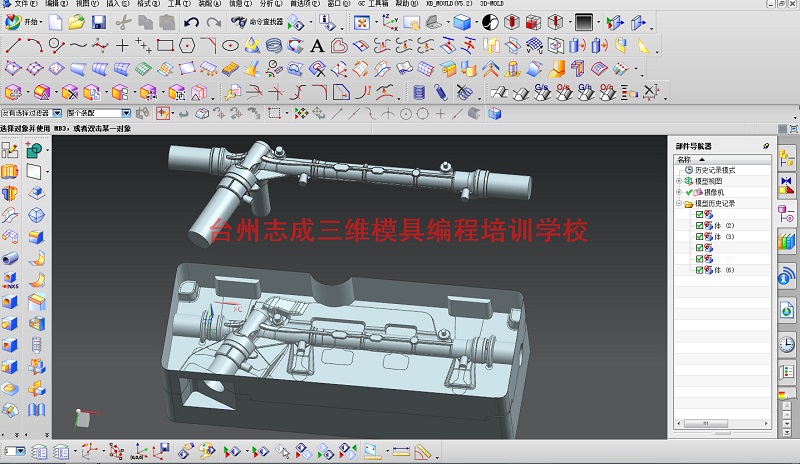Open the Reuse Library books icon
800x464 pixels.
point(786,241)
